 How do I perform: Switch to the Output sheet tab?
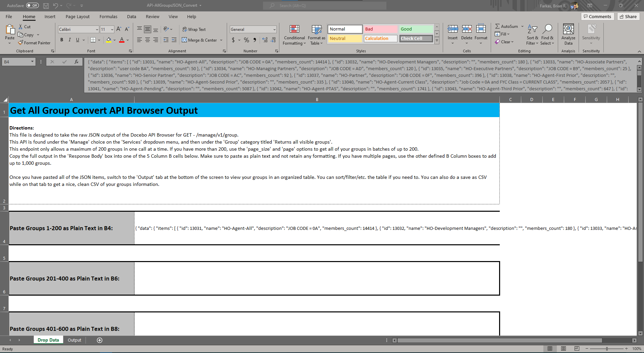coord(74,340)
